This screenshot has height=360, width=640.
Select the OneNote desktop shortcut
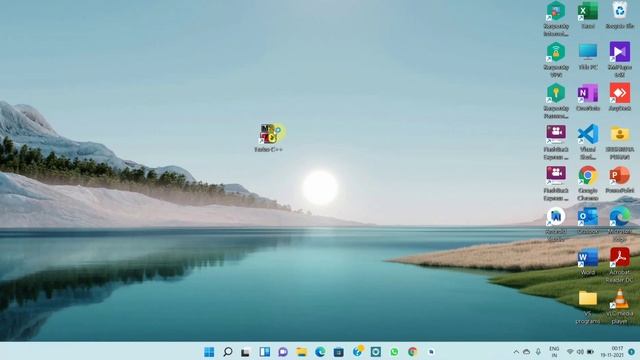click(588, 98)
